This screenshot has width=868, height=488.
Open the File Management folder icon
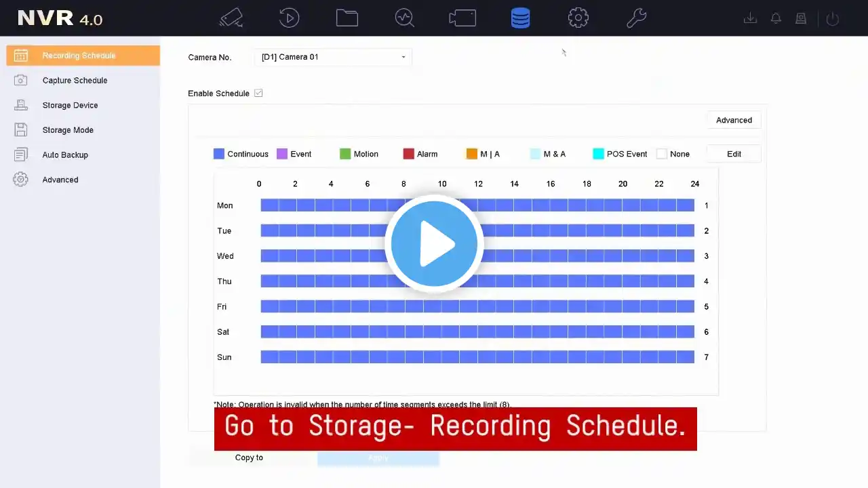click(x=347, y=18)
